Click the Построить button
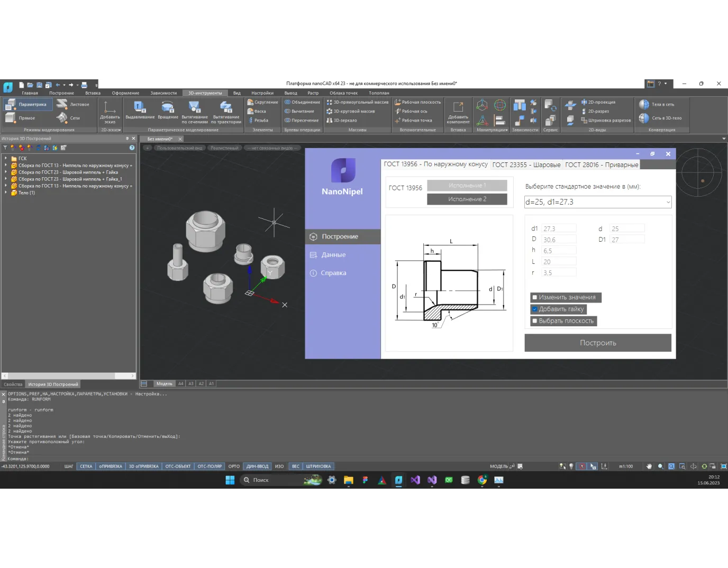 (598, 343)
